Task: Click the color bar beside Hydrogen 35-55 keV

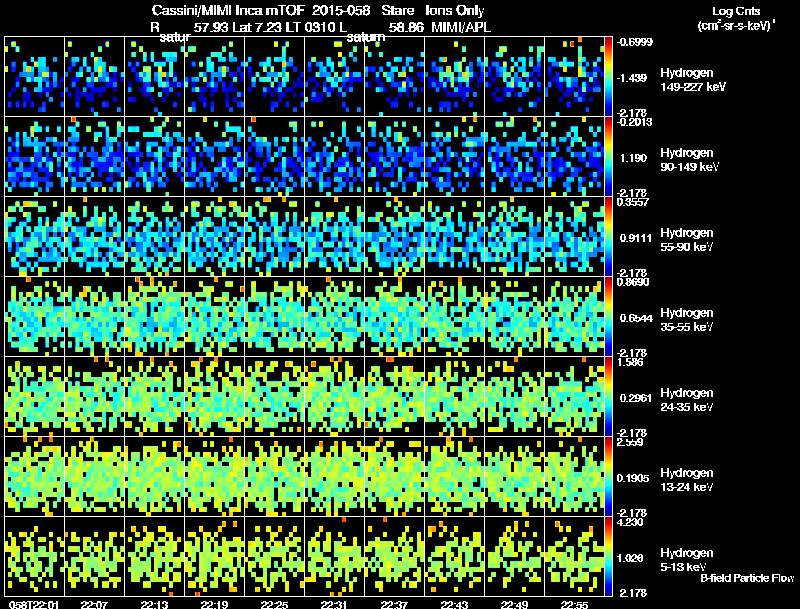Action: point(608,317)
